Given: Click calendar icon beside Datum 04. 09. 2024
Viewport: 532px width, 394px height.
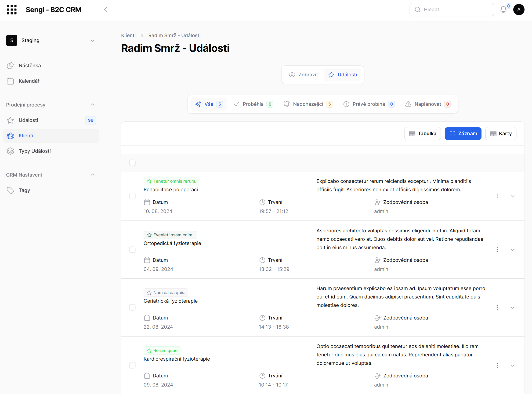Looking at the screenshot, I should coord(147,260).
